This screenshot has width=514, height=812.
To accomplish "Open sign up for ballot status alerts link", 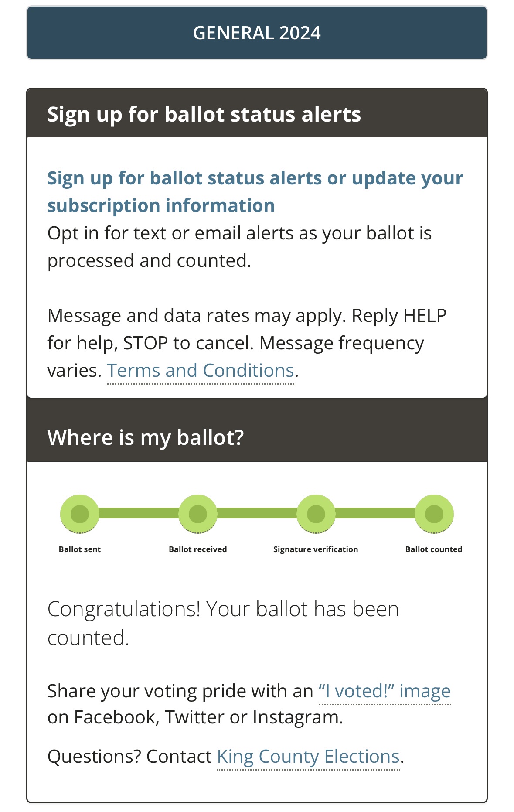I will [255, 192].
